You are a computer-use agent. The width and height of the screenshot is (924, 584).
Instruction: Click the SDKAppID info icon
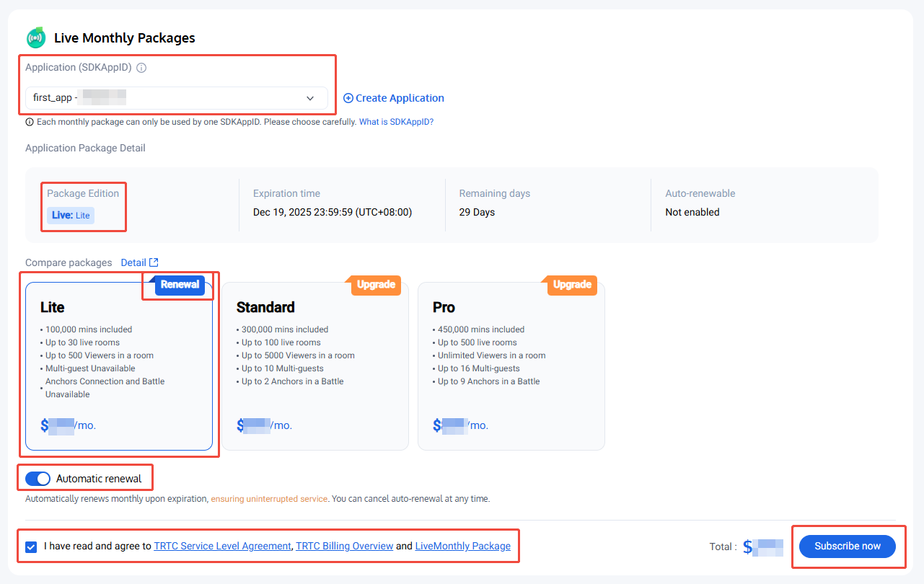point(141,68)
